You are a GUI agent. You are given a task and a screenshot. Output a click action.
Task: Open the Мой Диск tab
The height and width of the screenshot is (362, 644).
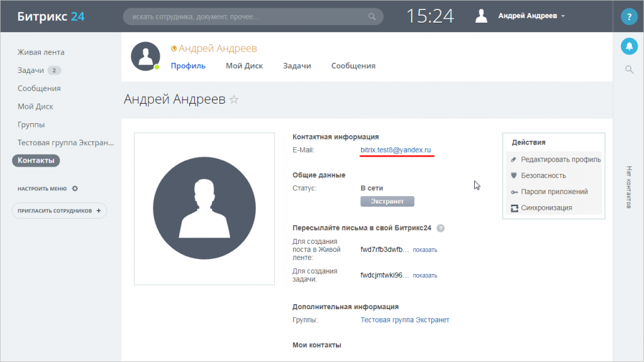[x=244, y=65]
